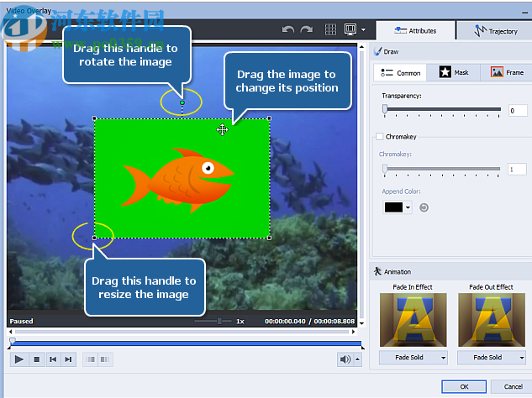Click the right split marker icon
532x398 pixels.
105,359
